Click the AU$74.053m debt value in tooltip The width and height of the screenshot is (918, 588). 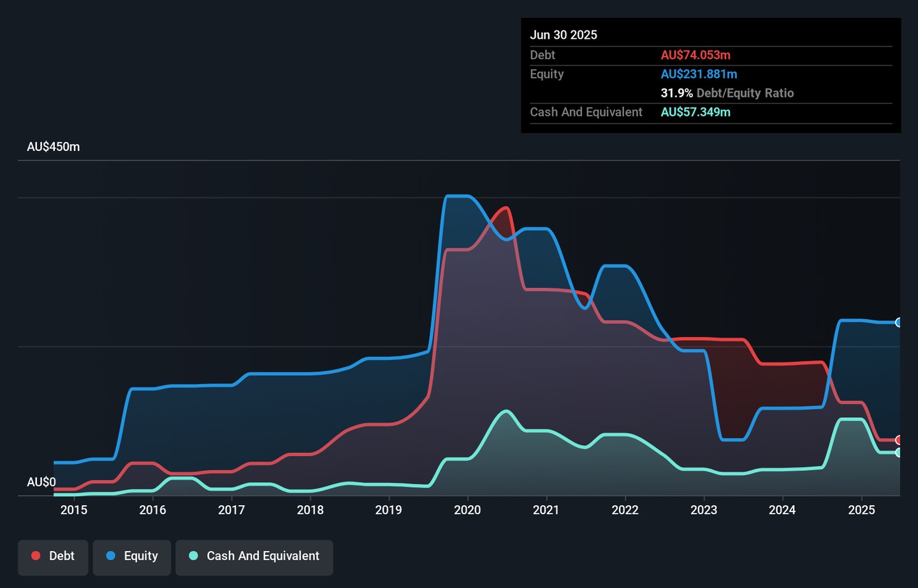coord(696,55)
